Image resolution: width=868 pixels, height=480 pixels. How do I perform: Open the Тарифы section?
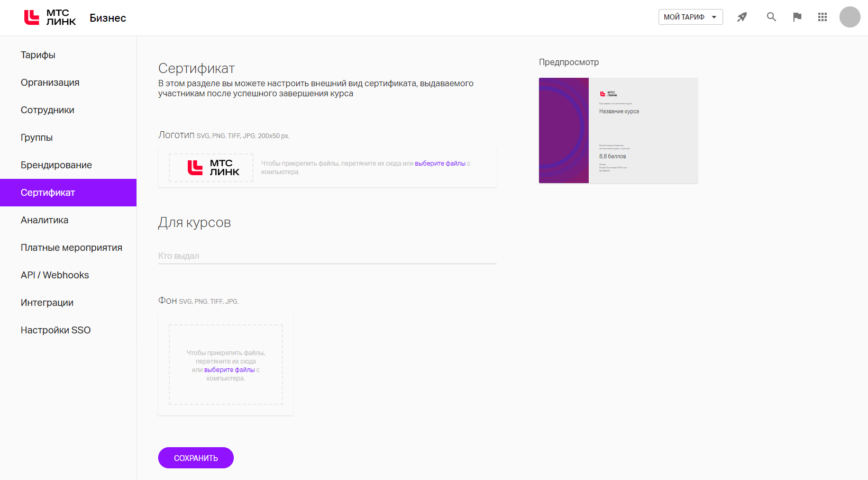point(38,55)
